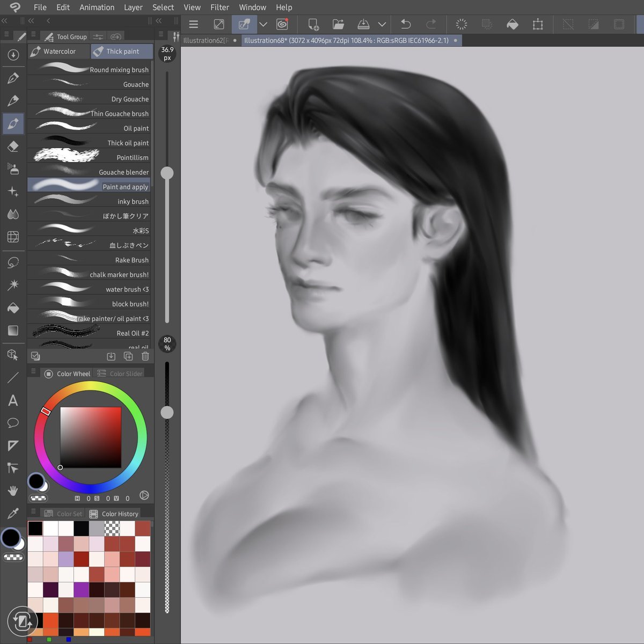Select the highlighted Brush tool

pyautogui.click(x=13, y=123)
